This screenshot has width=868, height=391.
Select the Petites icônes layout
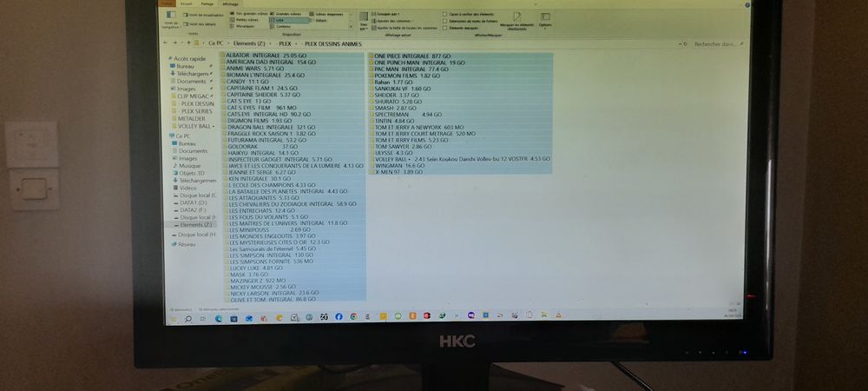coord(246,20)
